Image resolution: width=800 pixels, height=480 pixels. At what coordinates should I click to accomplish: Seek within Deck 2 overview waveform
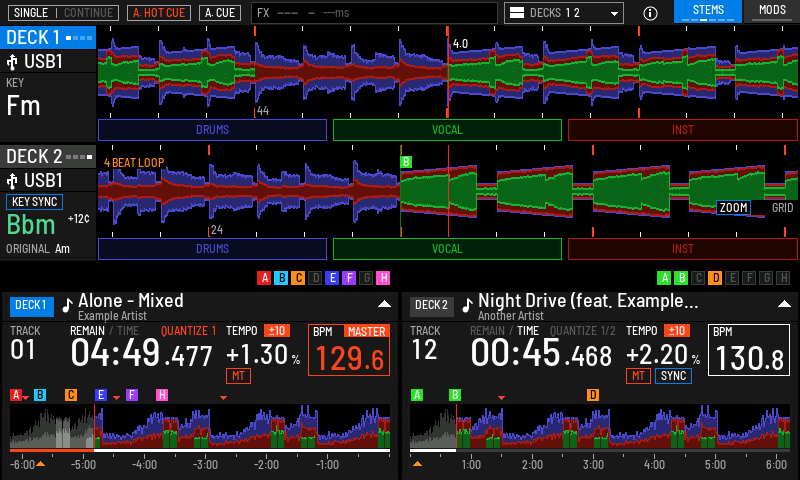[x=600, y=426]
